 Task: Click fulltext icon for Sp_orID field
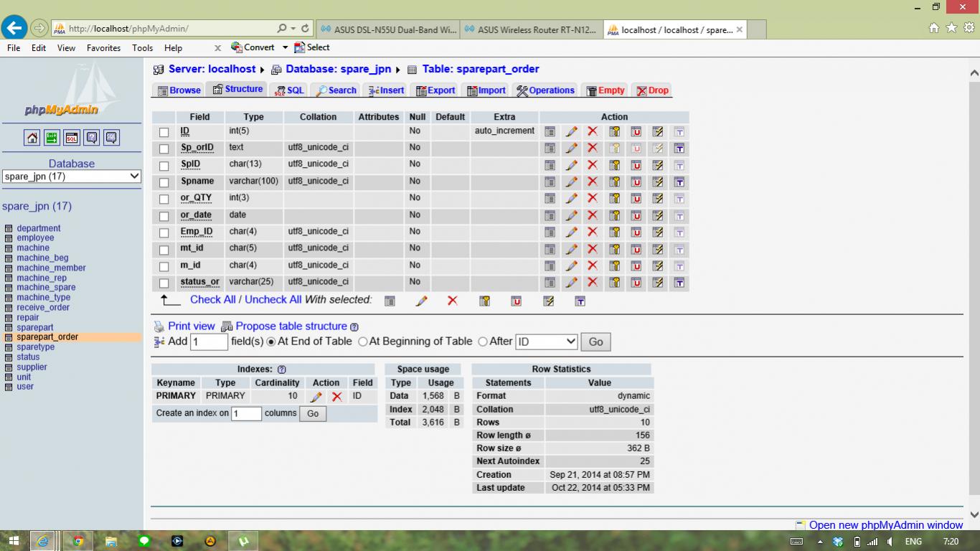point(679,148)
